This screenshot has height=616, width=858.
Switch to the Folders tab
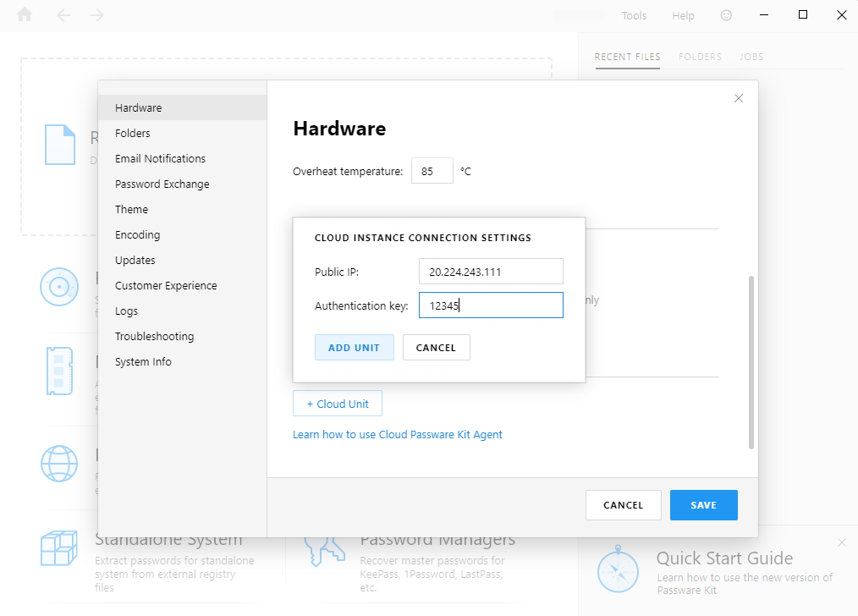[x=701, y=57]
